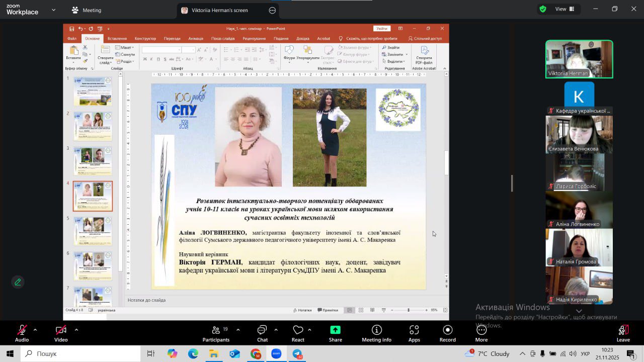This screenshot has width=644, height=362.
Task: Expand the audio settings arrow
Action: 35,330
